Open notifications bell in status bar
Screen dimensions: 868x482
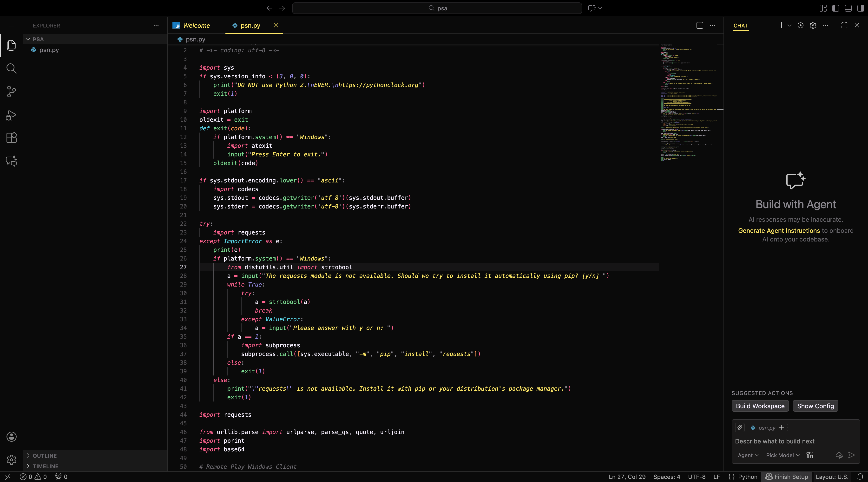860,477
